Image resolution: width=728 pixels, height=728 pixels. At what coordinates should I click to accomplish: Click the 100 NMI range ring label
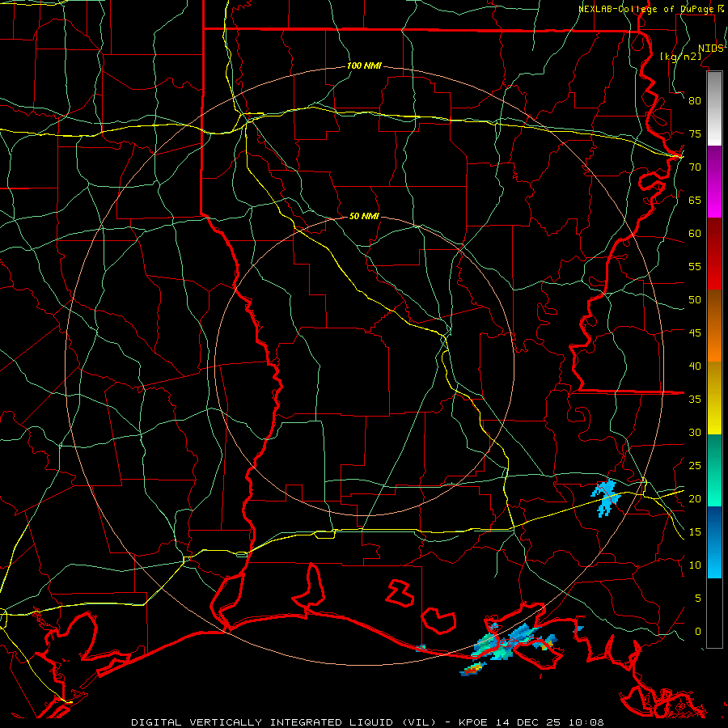364,66
